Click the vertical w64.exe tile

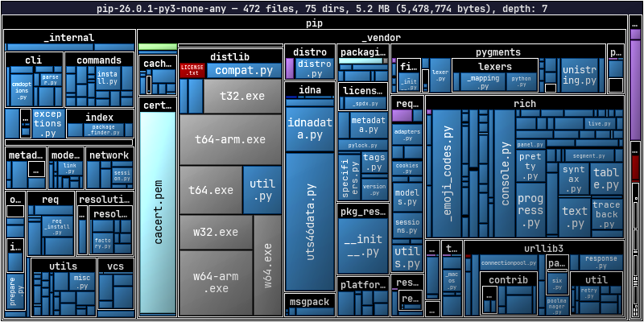click(x=267, y=265)
